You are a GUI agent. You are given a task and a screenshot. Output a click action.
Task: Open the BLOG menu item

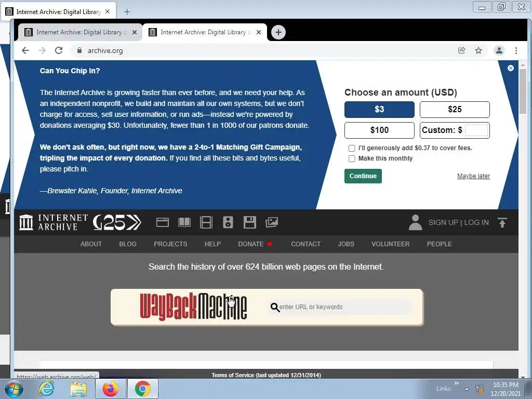tap(128, 244)
